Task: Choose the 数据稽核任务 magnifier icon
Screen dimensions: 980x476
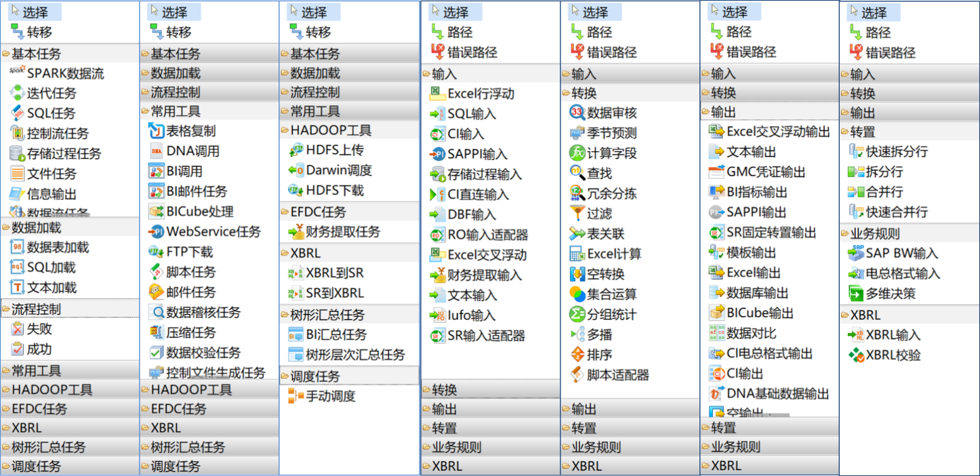Action: [157, 312]
